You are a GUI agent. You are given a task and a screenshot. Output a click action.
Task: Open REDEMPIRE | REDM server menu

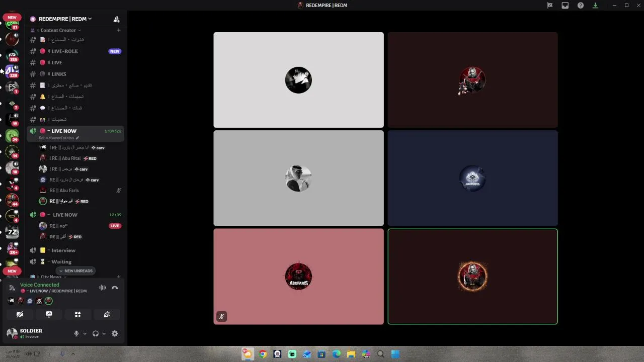(65, 19)
